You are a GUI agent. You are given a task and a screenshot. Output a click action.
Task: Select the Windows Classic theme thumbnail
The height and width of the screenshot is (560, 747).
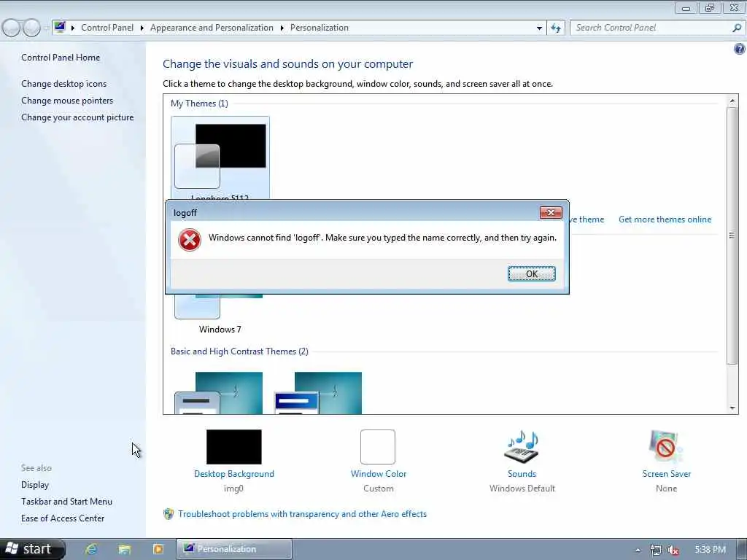(x=318, y=393)
